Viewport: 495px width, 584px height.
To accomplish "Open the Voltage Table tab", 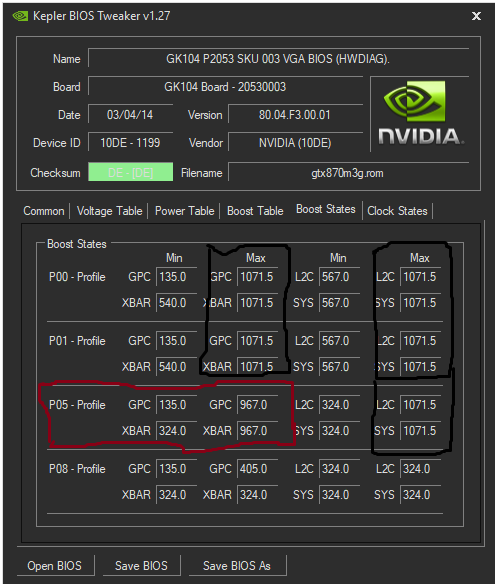I will (110, 211).
